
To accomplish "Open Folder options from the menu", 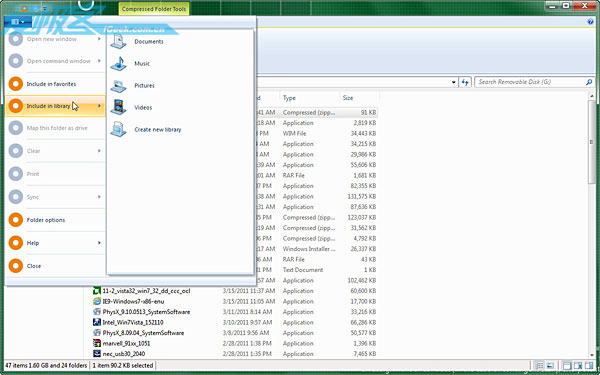I will point(55,220).
